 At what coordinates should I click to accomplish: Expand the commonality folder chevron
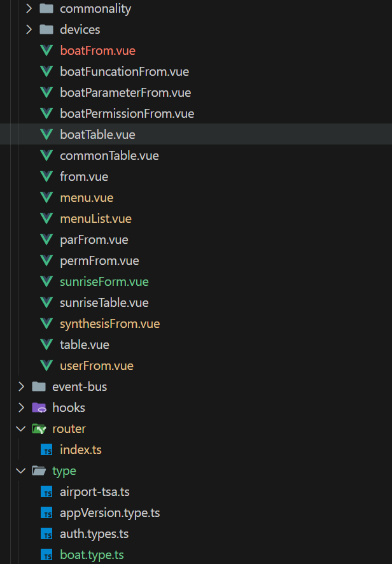tap(29, 9)
